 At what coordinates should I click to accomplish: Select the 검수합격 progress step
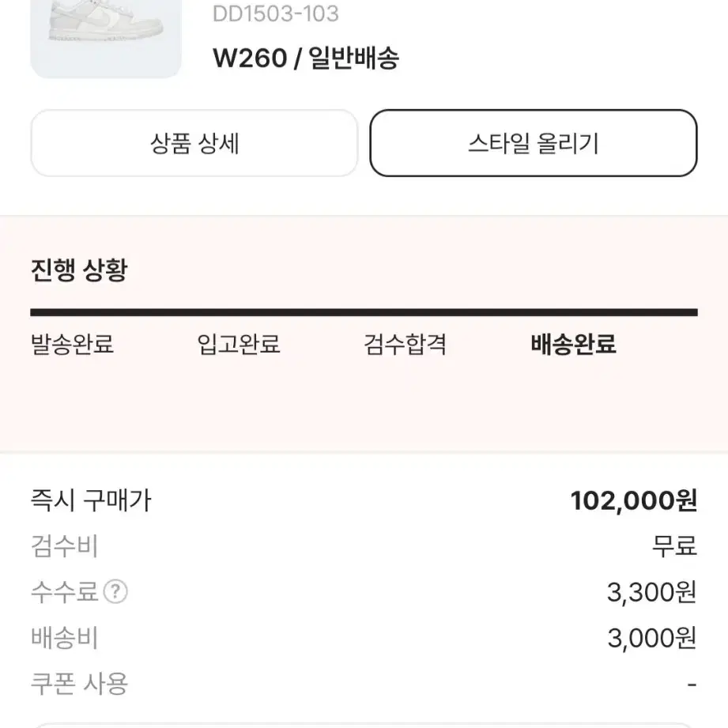(x=405, y=344)
